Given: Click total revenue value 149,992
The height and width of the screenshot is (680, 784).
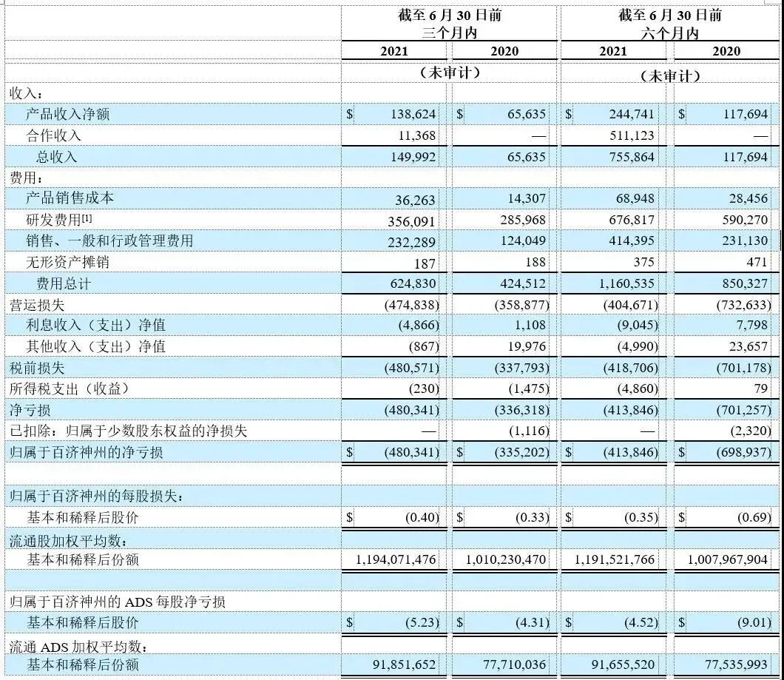Looking at the screenshot, I should pyautogui.click(x=413, y=157).
